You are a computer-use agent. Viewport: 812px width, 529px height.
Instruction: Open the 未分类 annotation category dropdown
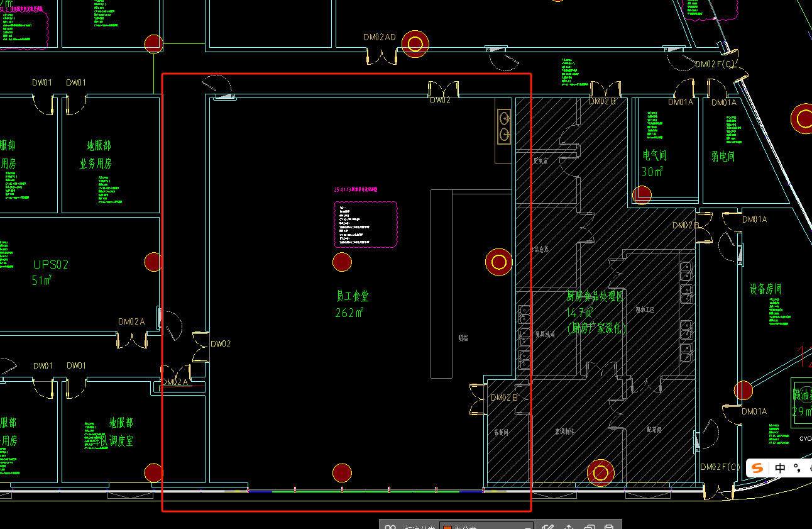[486, 527]
